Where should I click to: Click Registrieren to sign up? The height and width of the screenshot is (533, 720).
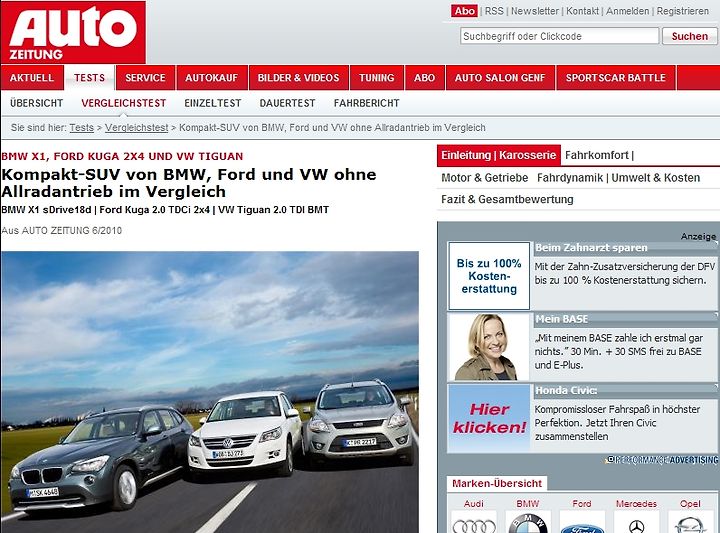pos(682,11)
